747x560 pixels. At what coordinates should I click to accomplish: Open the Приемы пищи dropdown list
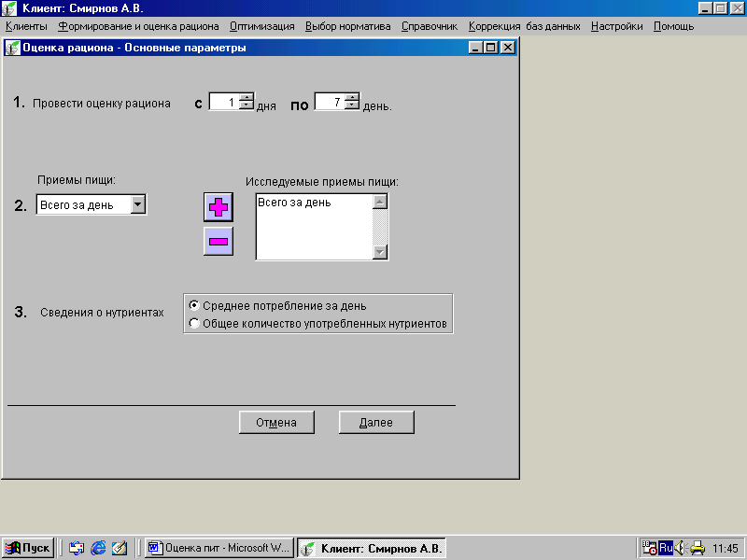point(137,204)
